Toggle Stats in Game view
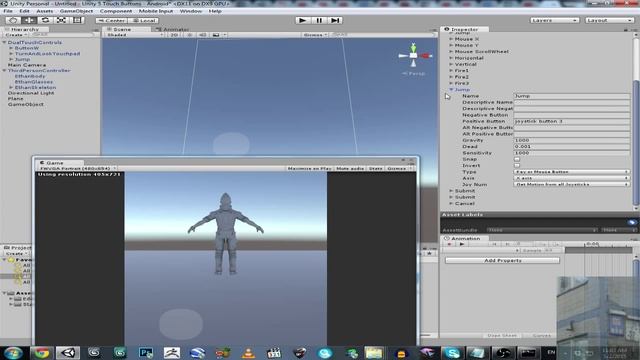 pos(376,168)
